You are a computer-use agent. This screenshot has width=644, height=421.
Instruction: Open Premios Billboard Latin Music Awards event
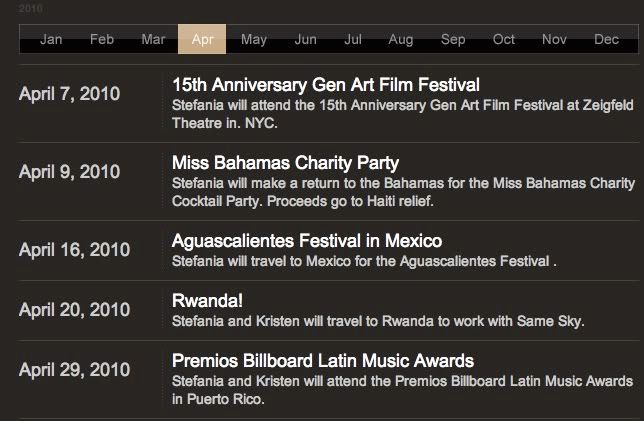323,361
